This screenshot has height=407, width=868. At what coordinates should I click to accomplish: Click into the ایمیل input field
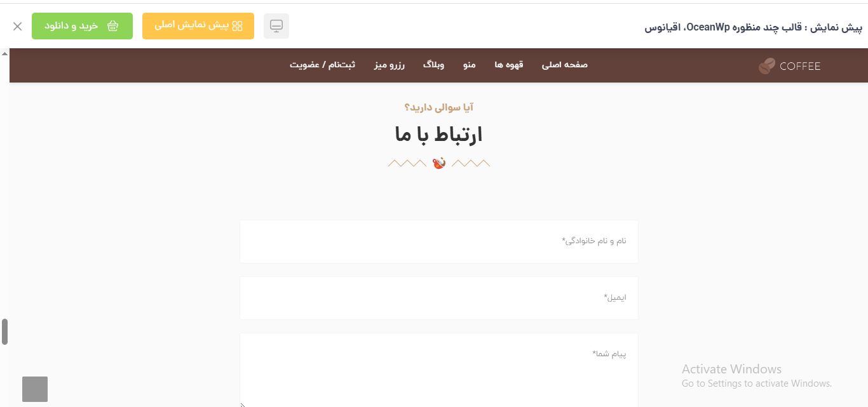point(438,298)
